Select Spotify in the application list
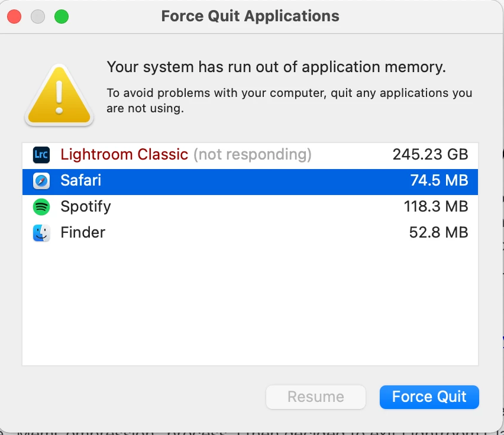The height and width of the screenshot is (435, 504). 86,207
